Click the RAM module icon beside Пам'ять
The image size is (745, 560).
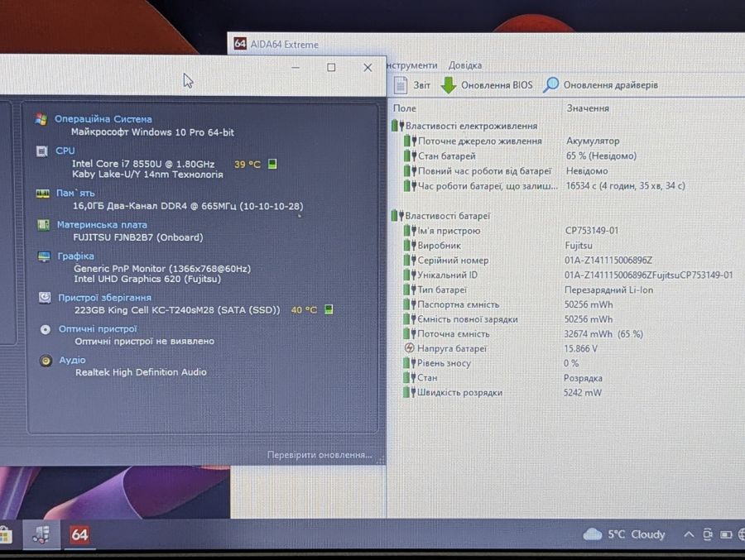coord(43,194)
